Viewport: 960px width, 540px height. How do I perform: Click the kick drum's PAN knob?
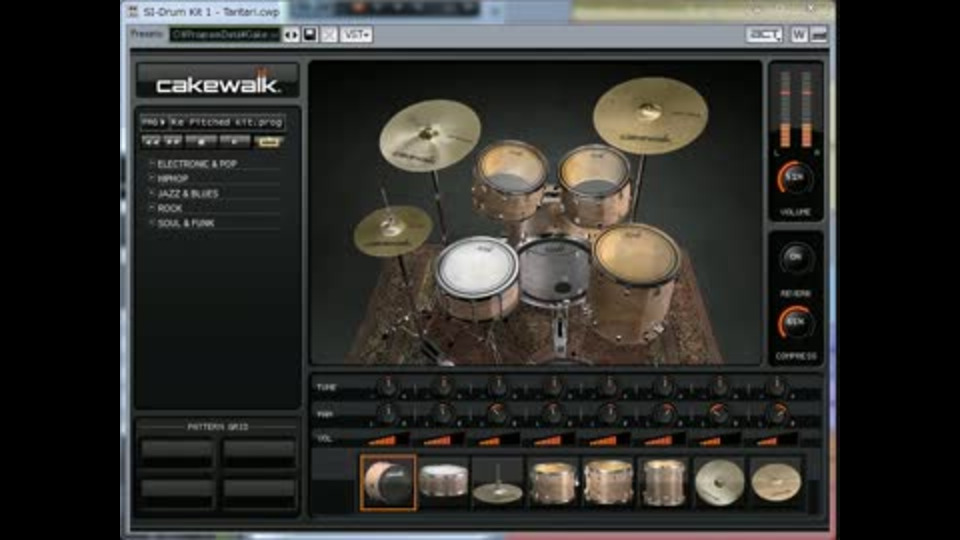(387, 414)
